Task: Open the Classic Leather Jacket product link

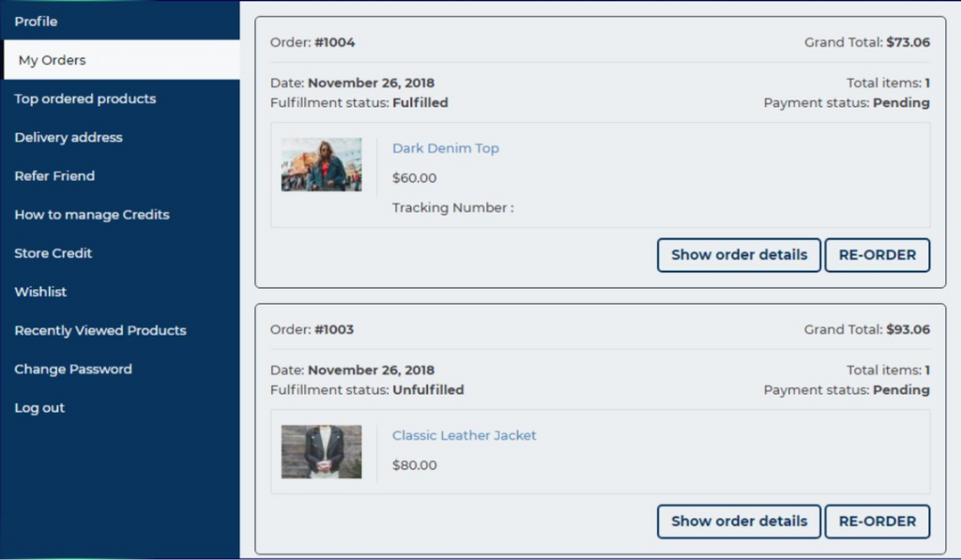Action: pos(464,435)
